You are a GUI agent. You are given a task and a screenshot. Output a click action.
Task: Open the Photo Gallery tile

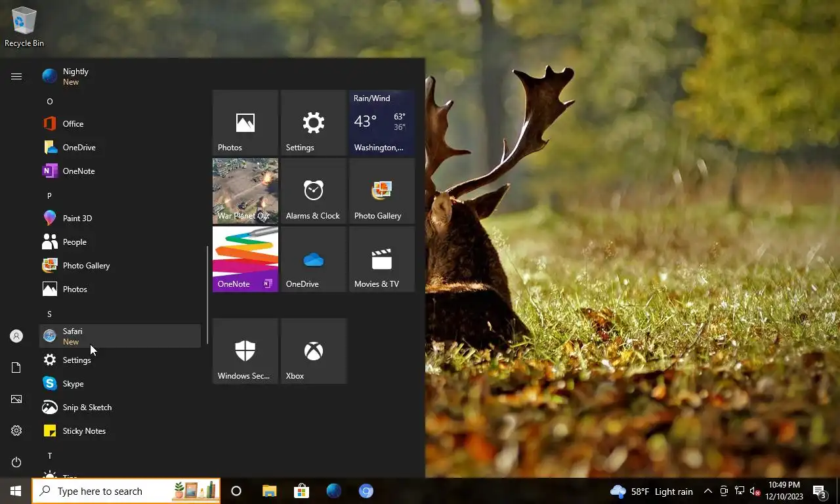click(x=382, y=191)
